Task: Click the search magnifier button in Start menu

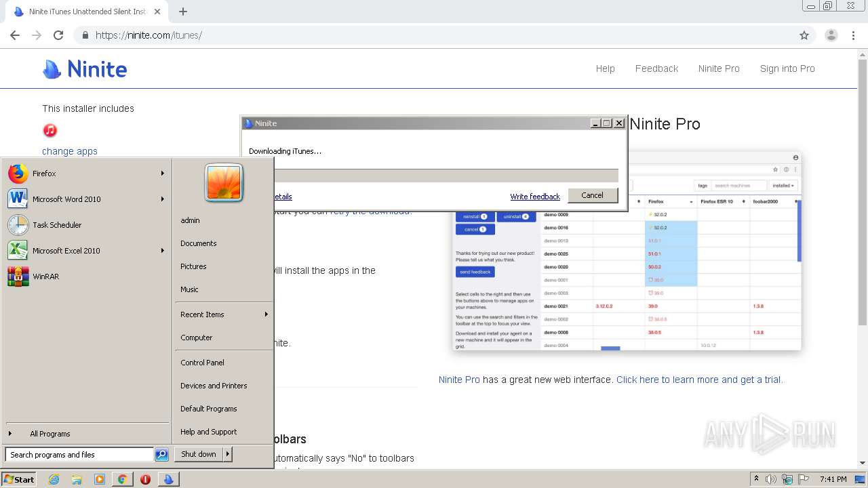Action: pyautogui.click(x=161, y=455)
